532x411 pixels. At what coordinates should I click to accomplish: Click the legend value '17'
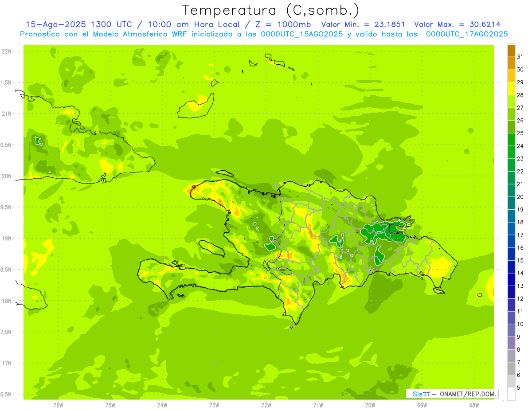click(x=520, y=235)
